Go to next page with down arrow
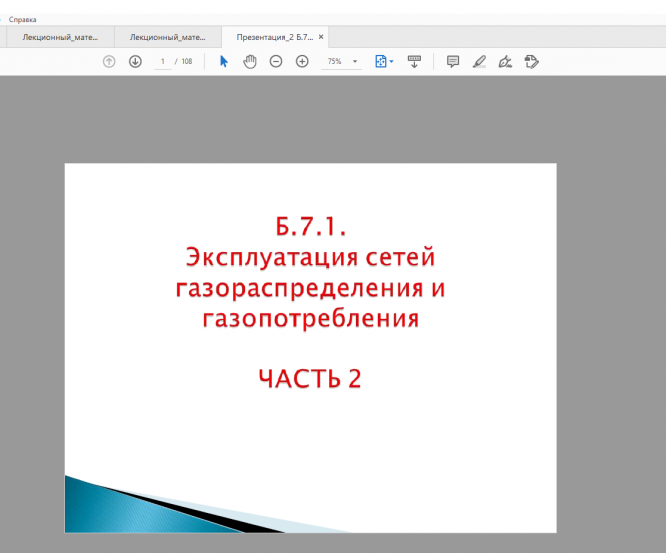This screenshot has height=553, width=666. click(x=135, y=62)
